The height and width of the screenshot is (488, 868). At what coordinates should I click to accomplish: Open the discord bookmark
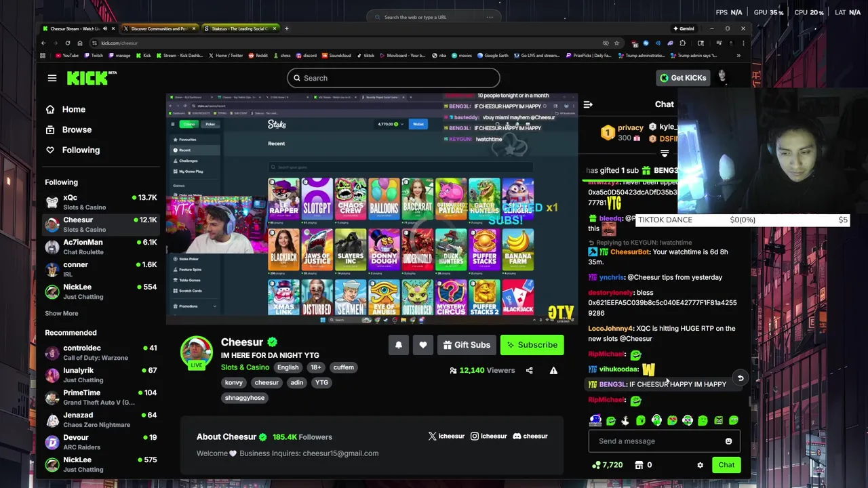[x=307, y=56]
